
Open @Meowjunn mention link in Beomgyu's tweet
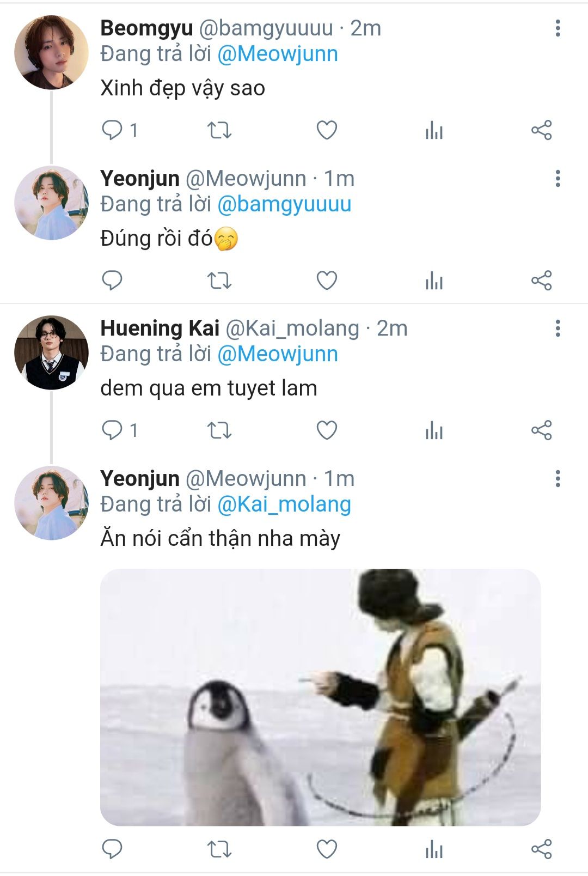(278, 54)
